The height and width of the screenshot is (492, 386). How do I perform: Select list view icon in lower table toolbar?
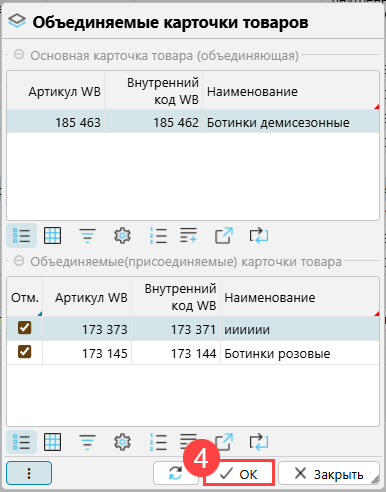pyautogui.click(x=21, y=442)
